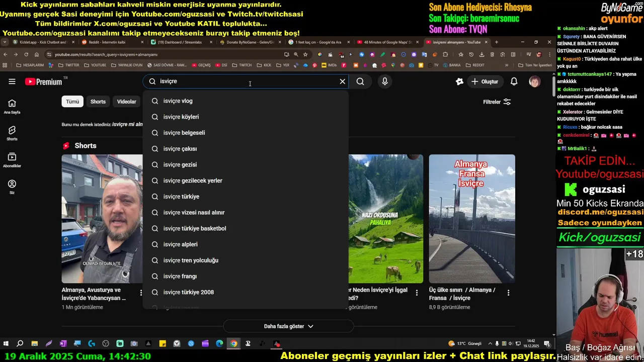Open the three-dot menu of Üç ülke sınırı short

tap(508, 293)
